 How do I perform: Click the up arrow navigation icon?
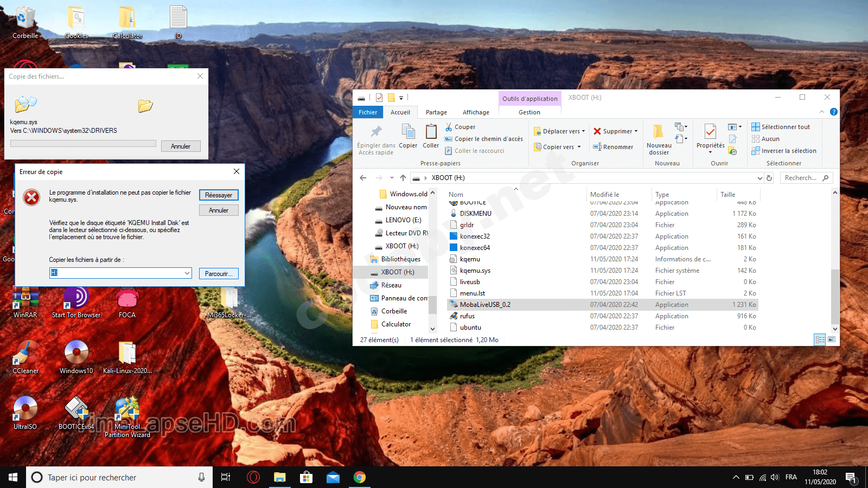[x=403, y=178]
